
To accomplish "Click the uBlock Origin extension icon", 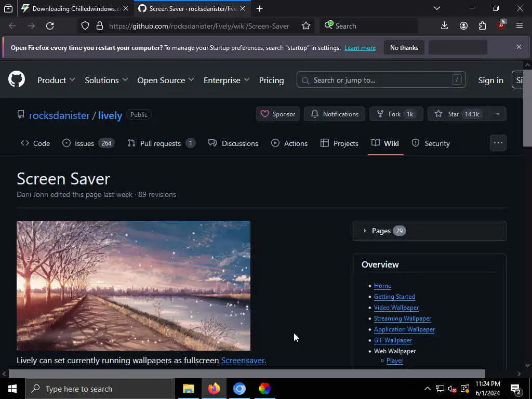I will pos(501,25).
